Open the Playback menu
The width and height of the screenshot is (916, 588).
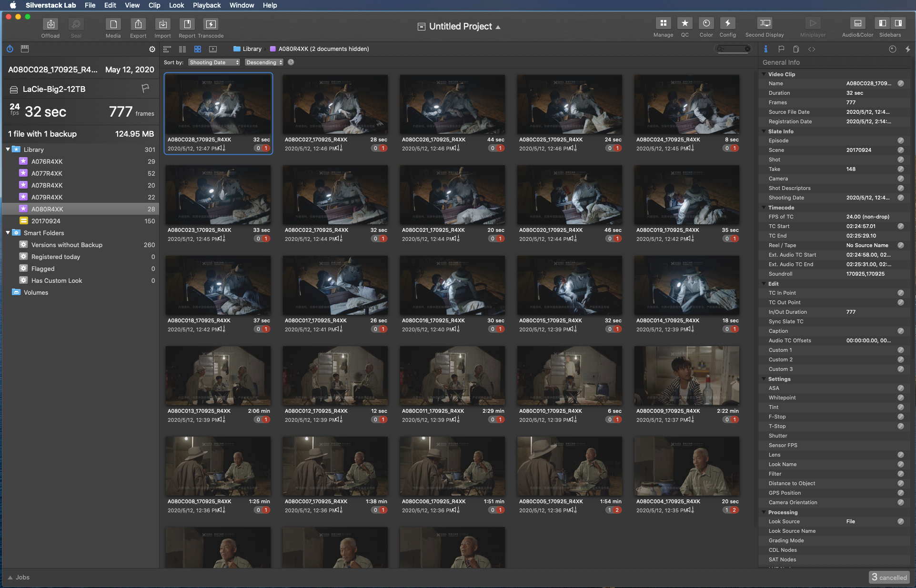point(206,5)
